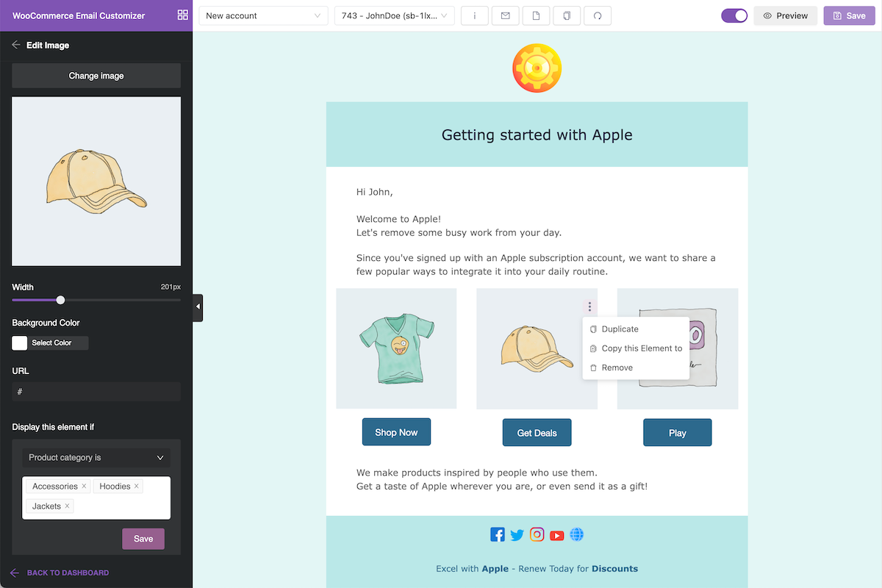Remove the Hoodies category tag
Image resolution: width=882 pixels, height=588 pixels.
coord(136,487)
